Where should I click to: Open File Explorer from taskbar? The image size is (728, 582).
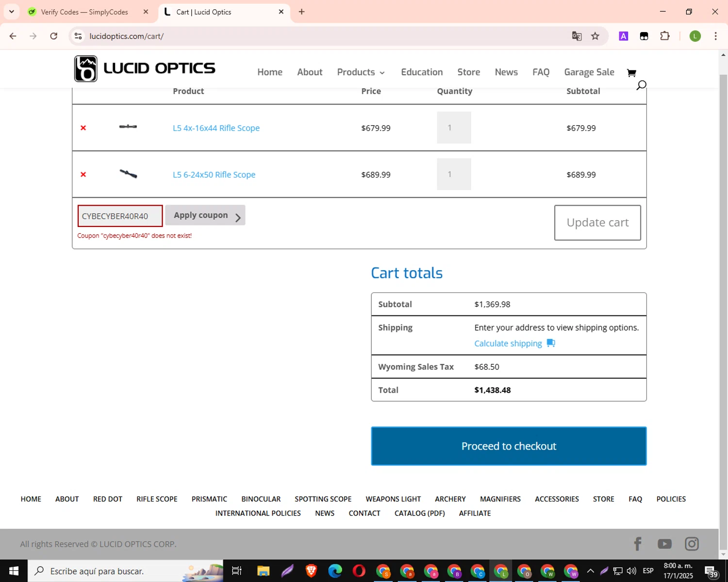coord(263,571)
